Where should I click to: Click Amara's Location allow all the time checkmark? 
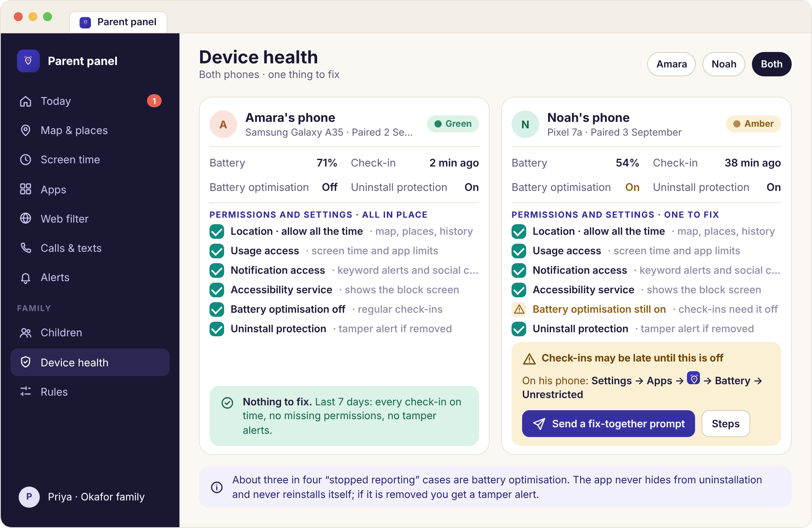tap(217, 232)
